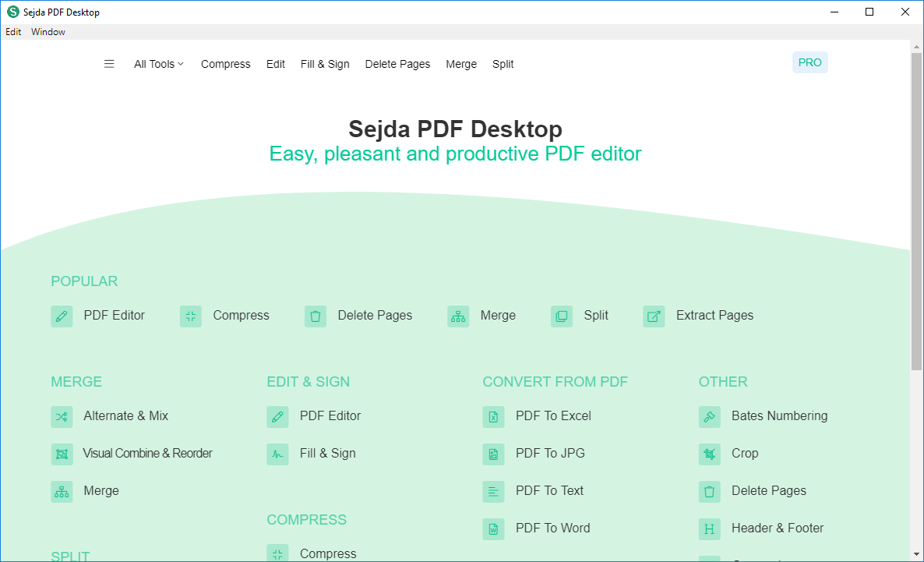
Task: Open Merge link under Popular
Action: pyautogui.click(x=498, y=316)
